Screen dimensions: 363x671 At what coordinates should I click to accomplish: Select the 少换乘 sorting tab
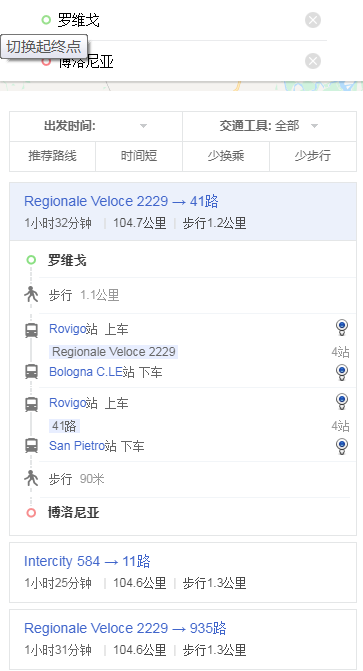point(226,156)
